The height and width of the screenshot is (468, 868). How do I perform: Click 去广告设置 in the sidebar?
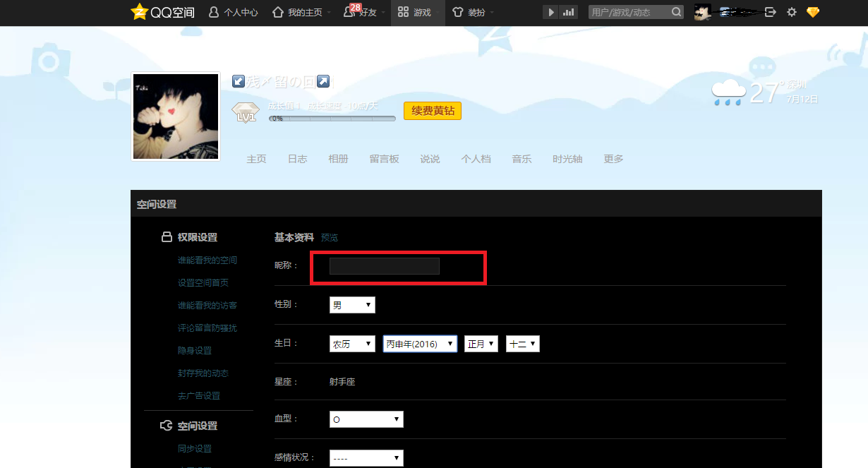(x=199, y=396)
